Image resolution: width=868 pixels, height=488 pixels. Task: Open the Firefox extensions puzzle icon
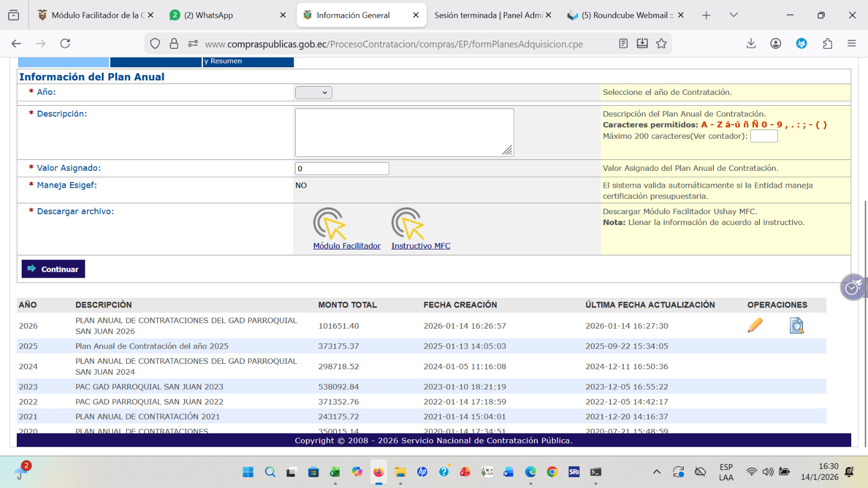[x=827, y=43]
